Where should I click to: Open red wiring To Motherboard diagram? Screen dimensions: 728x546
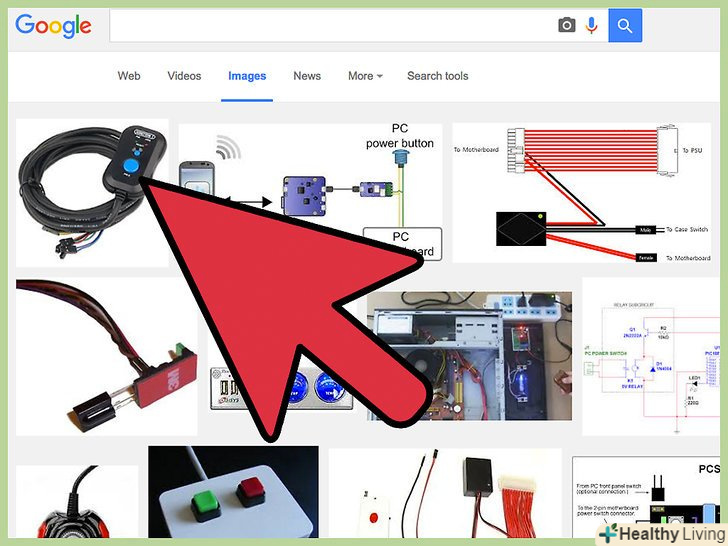point(581,192)
